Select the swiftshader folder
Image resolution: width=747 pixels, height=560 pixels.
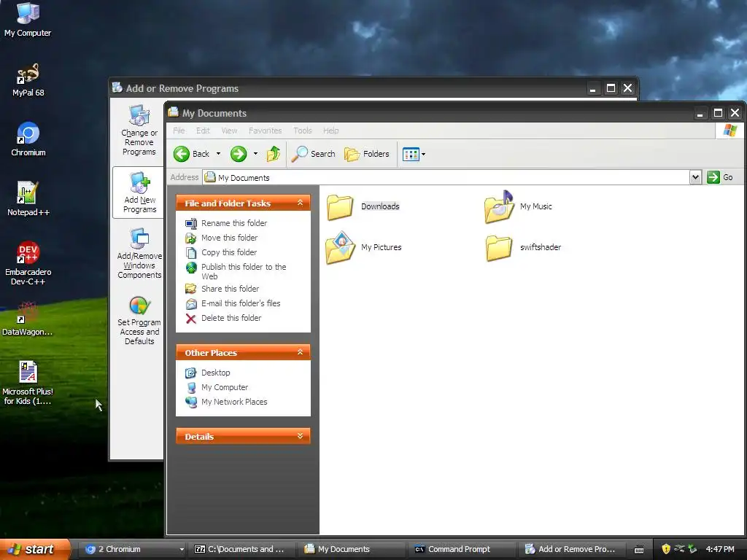pos(523,248)
